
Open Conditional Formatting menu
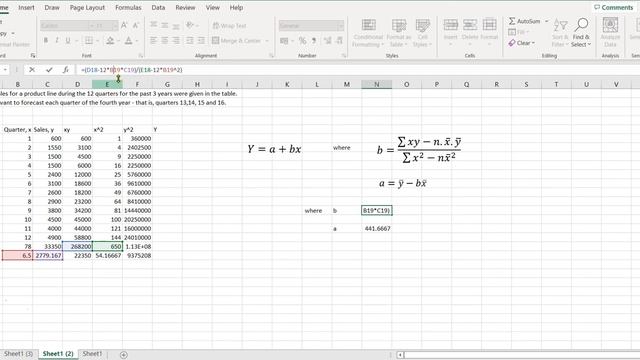[368, 33]
